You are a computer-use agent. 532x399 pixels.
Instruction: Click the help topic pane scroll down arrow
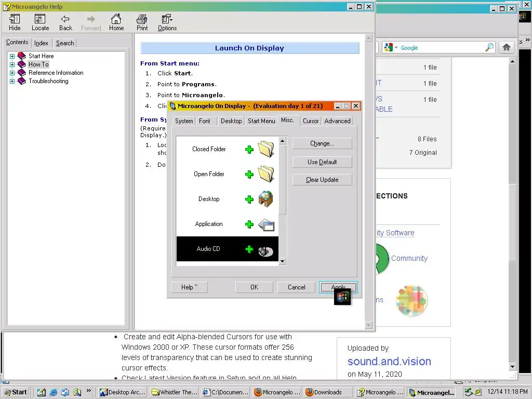pyautogui.click(x=369, y=325)
